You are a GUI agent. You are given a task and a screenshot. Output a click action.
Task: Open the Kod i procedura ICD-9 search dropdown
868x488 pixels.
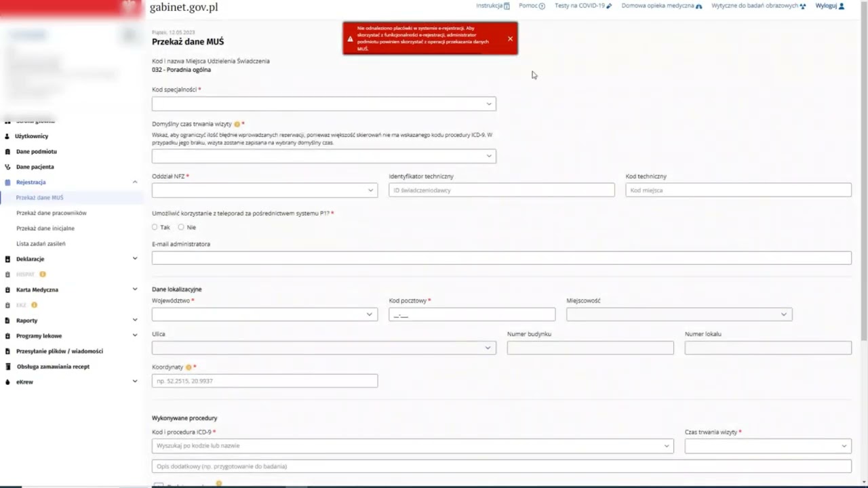(x=413, y=446)
